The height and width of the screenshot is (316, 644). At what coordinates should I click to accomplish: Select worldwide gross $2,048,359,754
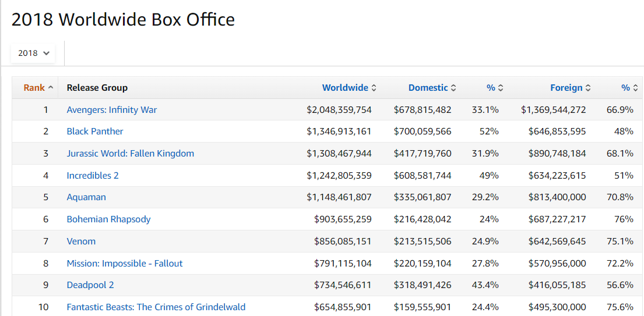coord(339,110)
